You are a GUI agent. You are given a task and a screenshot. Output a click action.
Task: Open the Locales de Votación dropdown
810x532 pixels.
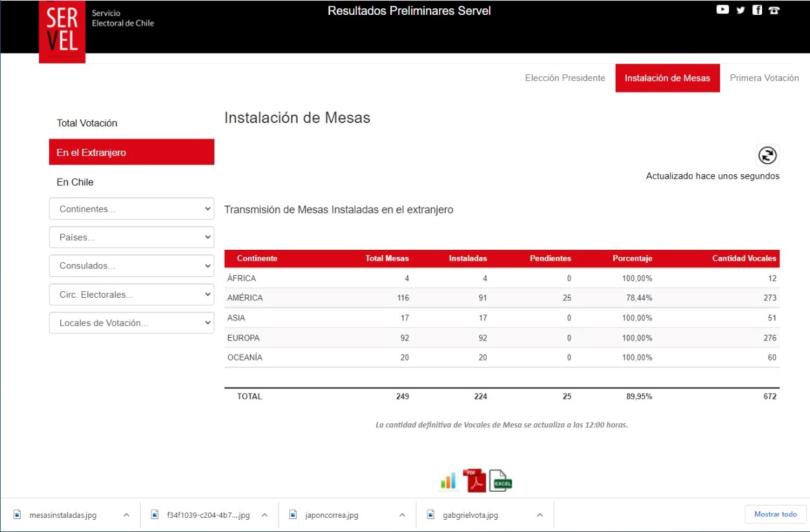131,323
